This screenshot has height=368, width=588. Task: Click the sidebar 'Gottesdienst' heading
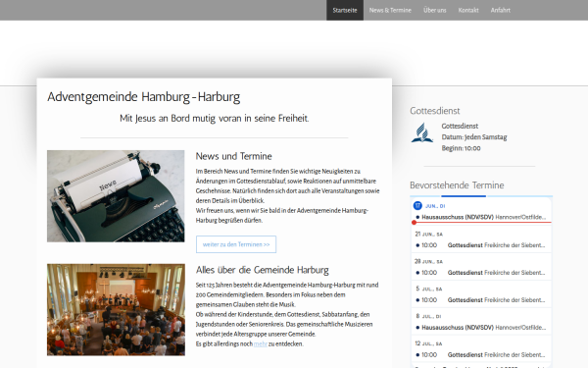tap(434, 111)
